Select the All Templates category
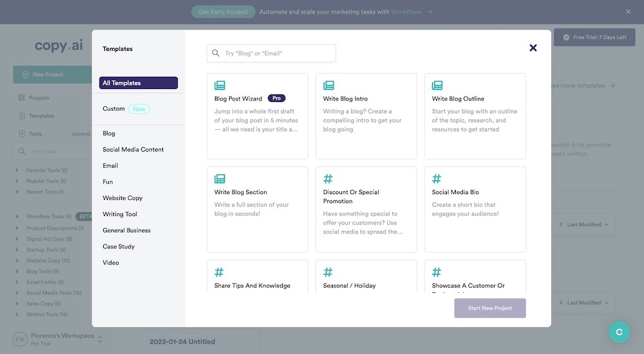Image resolution: width=644 pixels, height=354 pixels. coord(138,83)
